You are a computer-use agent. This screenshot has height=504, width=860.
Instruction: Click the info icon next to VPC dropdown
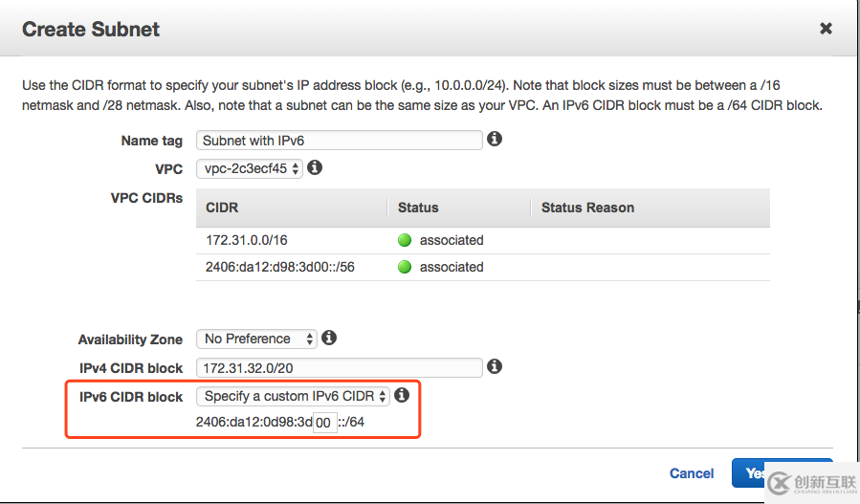click(315, 168)
